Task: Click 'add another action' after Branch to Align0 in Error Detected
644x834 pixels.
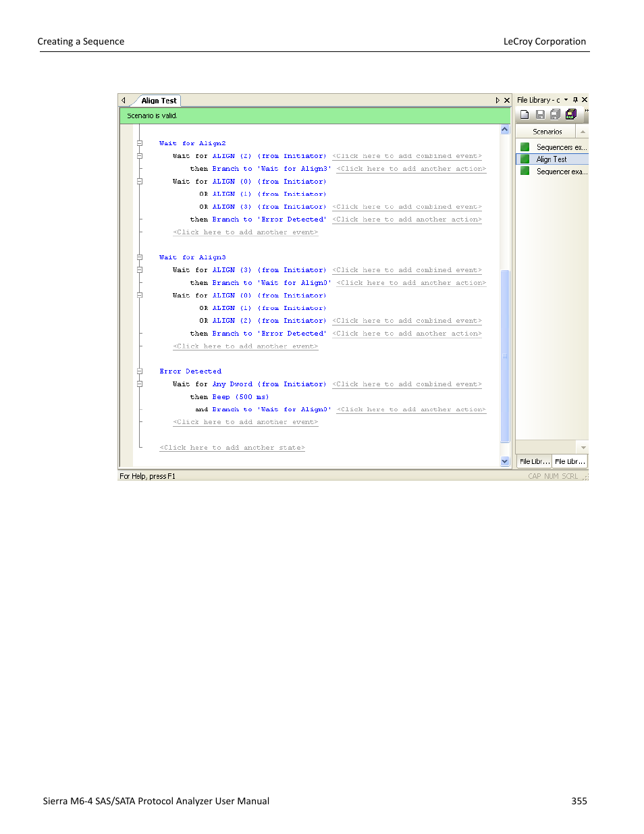Action: (x=411, y=409)
